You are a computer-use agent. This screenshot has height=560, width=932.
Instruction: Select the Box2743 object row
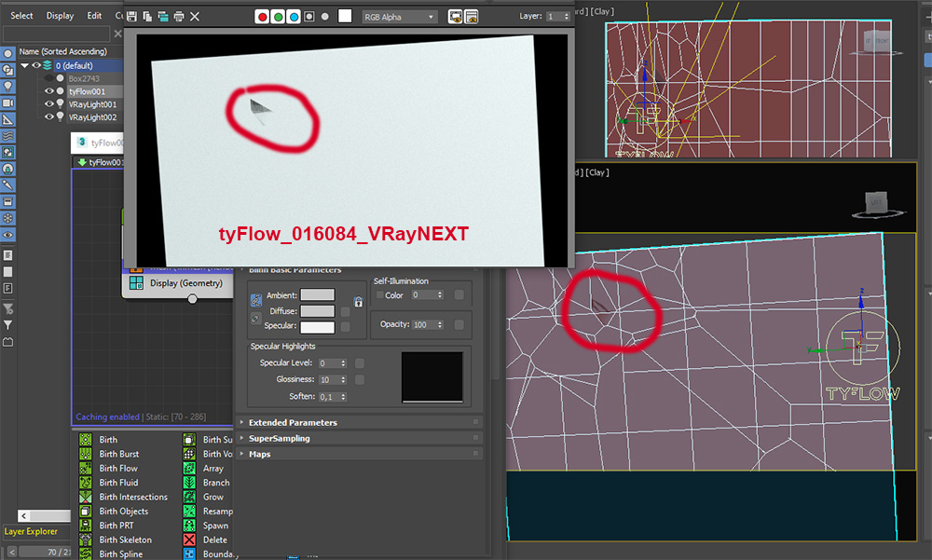(x=83, y=78)
